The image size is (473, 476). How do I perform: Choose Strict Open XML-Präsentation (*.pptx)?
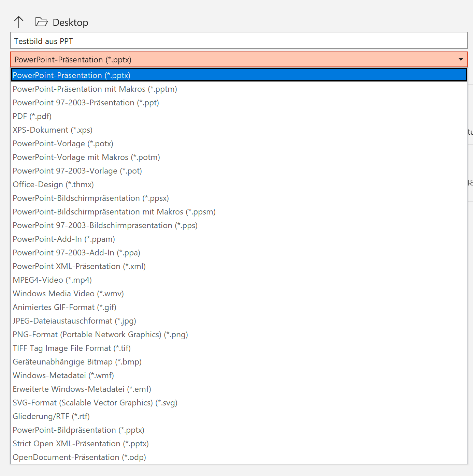point(239,444)
